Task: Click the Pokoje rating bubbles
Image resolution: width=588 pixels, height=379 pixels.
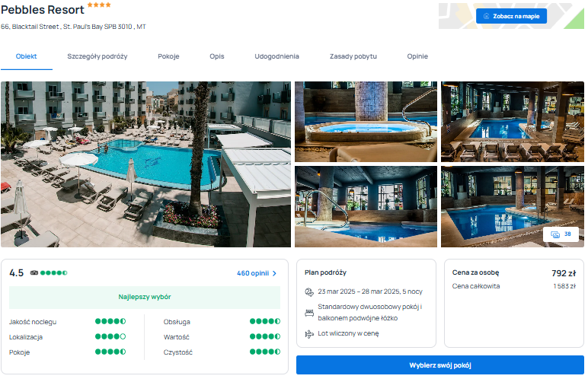Action: 110,352
